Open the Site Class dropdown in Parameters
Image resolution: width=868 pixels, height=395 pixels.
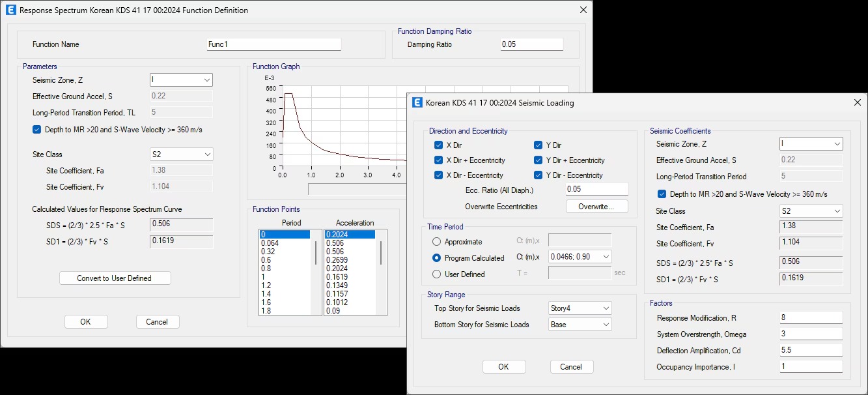pyautogui.click(x=181, y=154)
